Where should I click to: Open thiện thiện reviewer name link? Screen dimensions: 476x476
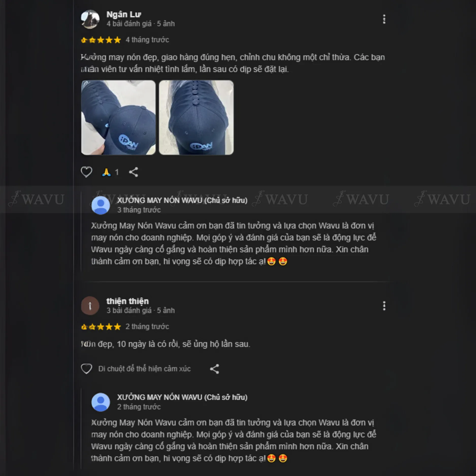tap(127, 301)
